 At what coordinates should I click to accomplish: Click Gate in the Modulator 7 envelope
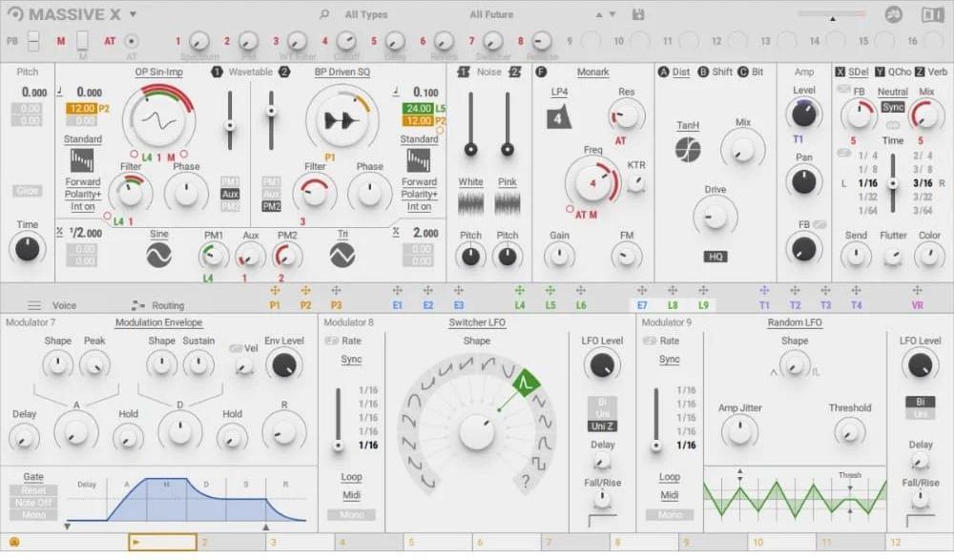click(33, 477)
